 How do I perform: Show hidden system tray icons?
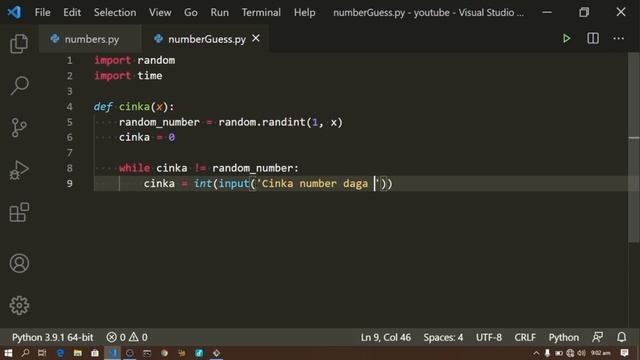click(x=536, y=353)
